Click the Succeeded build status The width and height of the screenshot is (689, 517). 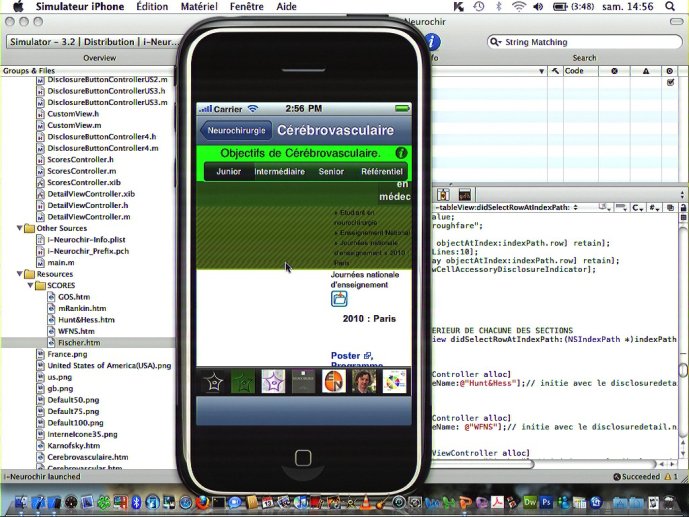[x=637, y=477]
